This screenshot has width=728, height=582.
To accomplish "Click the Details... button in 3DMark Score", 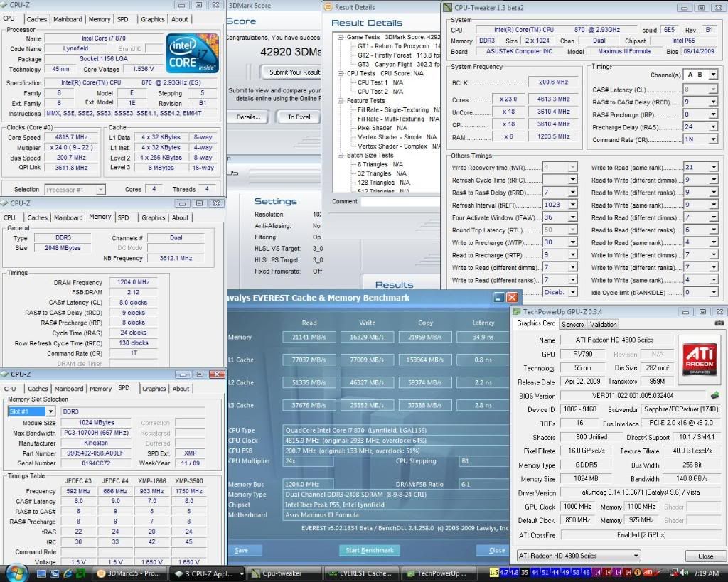I will pos(248,117).
